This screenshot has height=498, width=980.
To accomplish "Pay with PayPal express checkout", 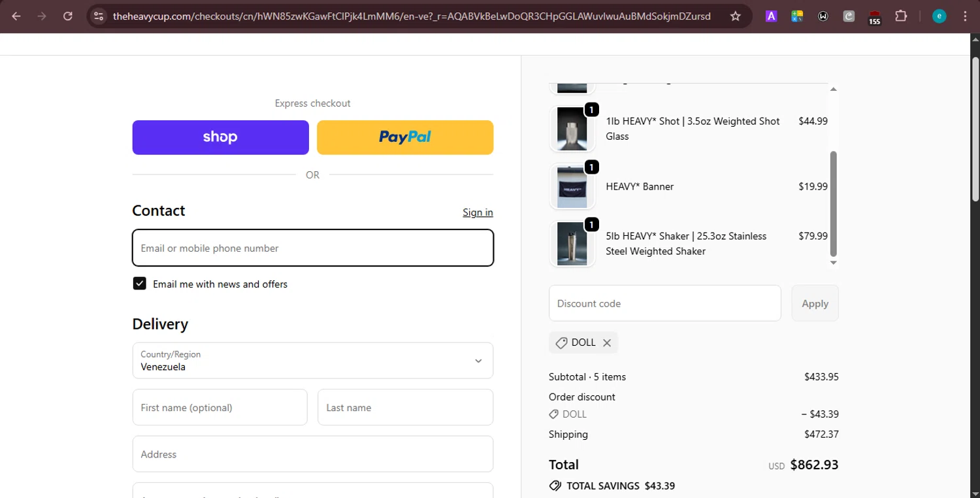I will pos(405,137).
